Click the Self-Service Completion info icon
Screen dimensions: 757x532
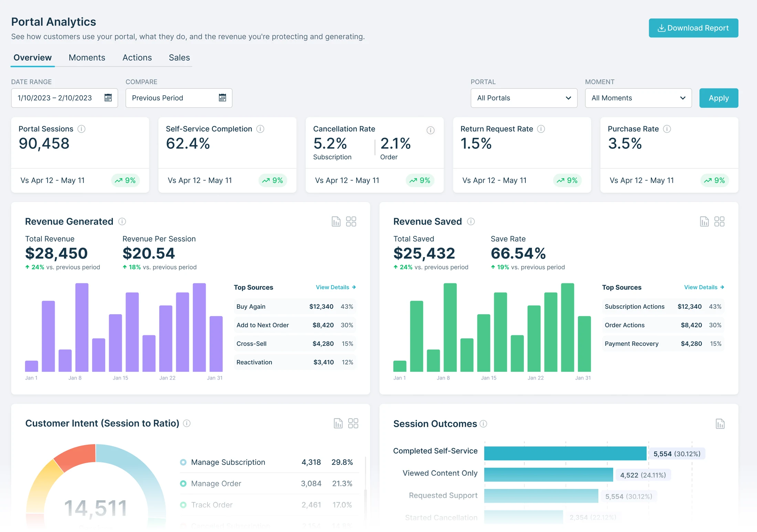click(x=260, y=129)
